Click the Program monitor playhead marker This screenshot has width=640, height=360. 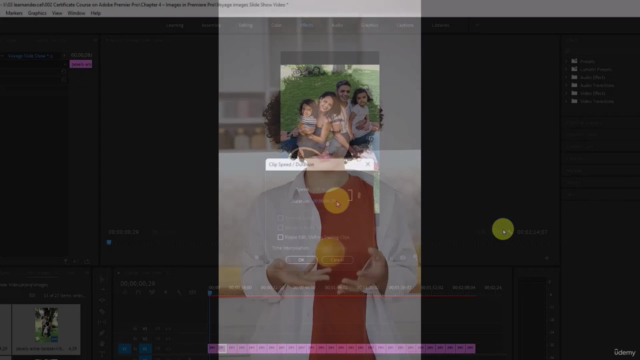tap(109, 242)
